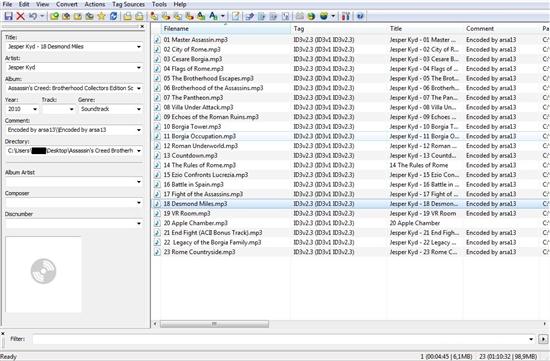
Task: Expand the Discnumber dropdown
Action: (x=139, y=223)
